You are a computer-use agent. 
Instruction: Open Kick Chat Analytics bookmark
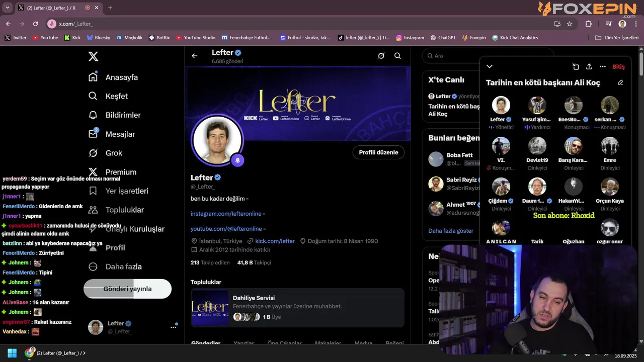coord(515,38)
